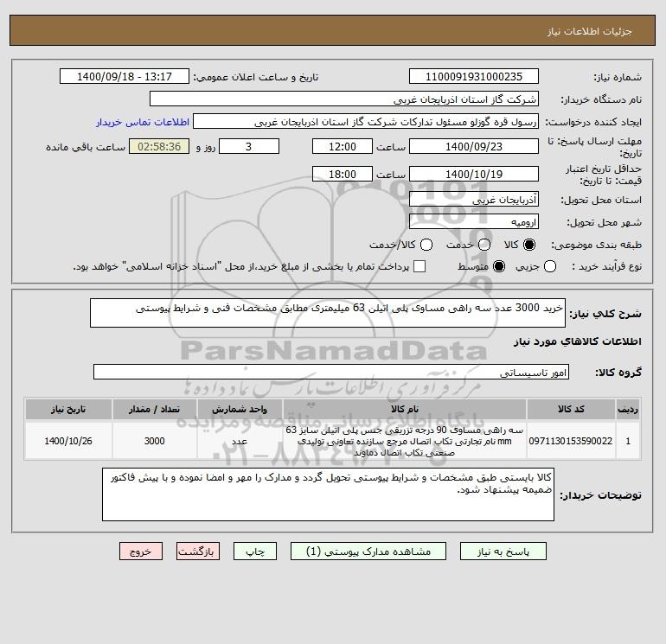Screen dimensions: 666x644
Task: Click the خروج exit button
Action: point(141,551)
